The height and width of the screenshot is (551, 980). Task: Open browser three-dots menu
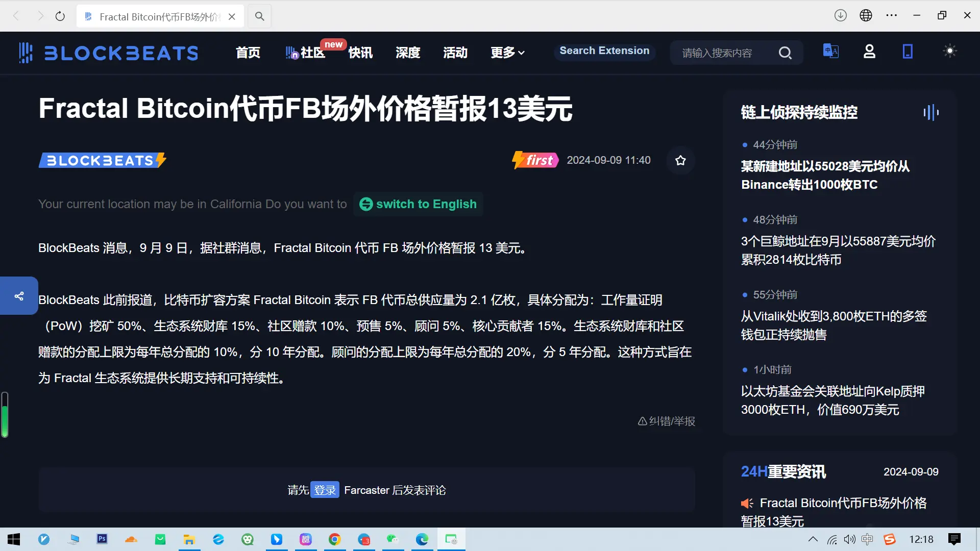click(892, 15)
